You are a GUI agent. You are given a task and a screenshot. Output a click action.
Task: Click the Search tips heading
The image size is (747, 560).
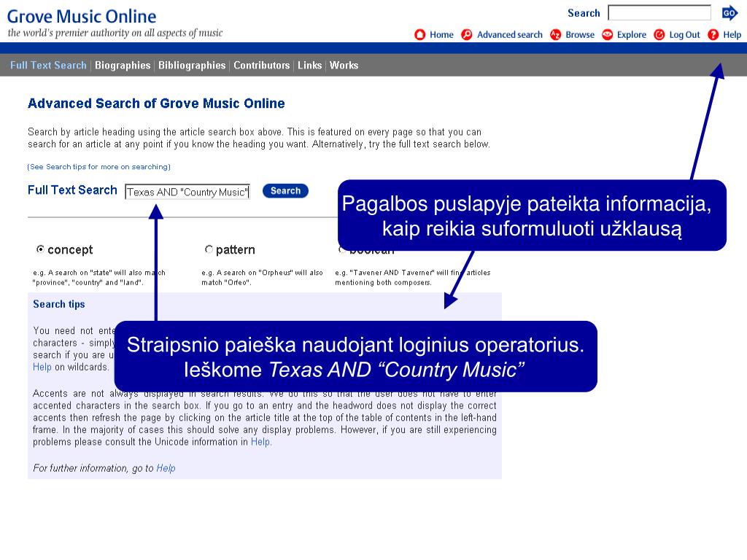click(59, 304)
